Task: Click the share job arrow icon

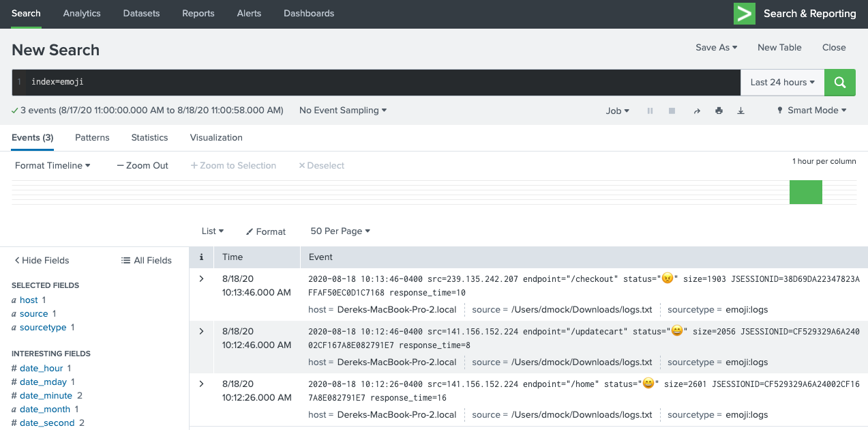Action: click(697, 111)
